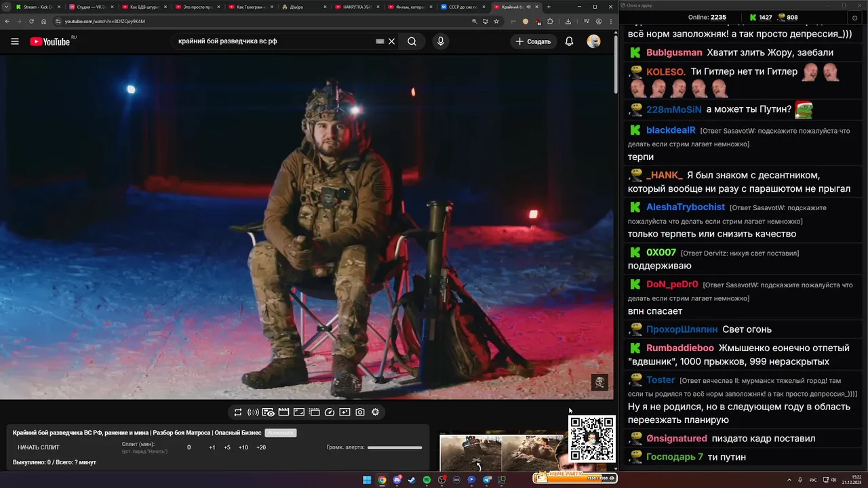This screenshot has width=868, height=488.
Task: Open Telegram from the taskbar
Action: click(x=487, y=480)
